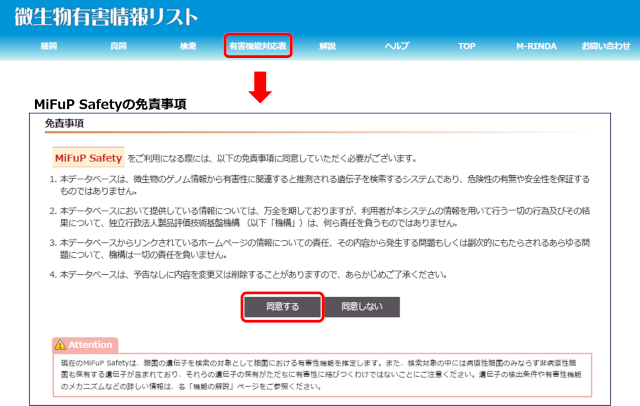Image resolution: width=640 pixels, height=406 pixels.
Task: Click the MiFuP Safetyの免責事項 heading
Action: (110, 104)
